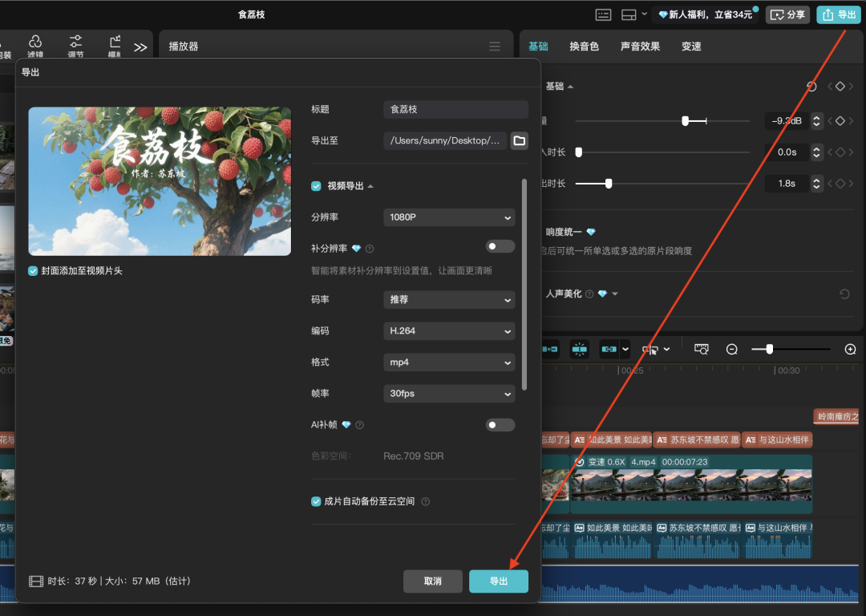Image resolution: width=866 pixels, height=616 pixels.
Task: Click the blue 导出 button in dialog
Action: [x=499, y=582]
